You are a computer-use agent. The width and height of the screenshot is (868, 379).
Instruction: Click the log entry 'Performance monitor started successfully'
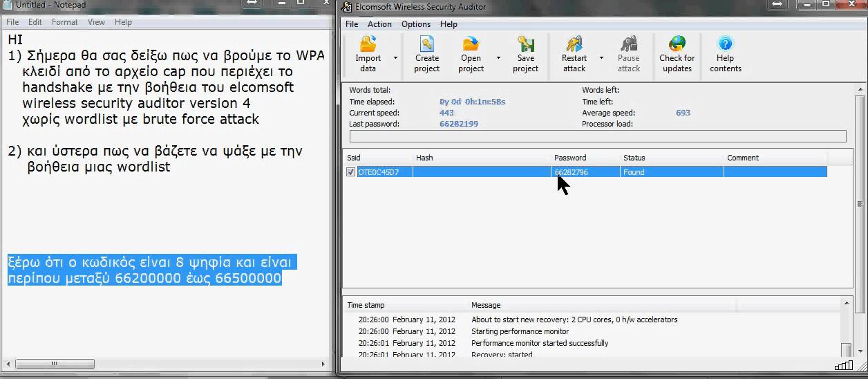540,343
